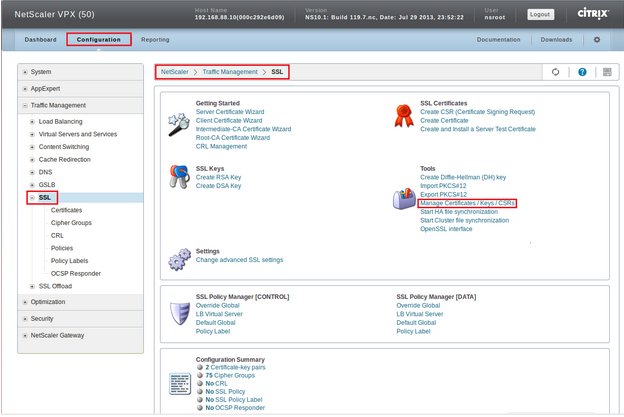Click Start Cluster file synchronization
Screen dimensions: 624x417
(x=465, y=220)
